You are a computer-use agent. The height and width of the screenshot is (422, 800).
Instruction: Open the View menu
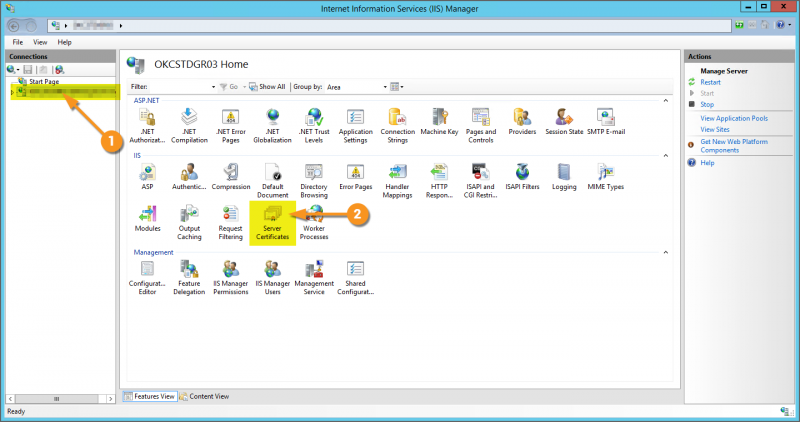pos(40,42)
